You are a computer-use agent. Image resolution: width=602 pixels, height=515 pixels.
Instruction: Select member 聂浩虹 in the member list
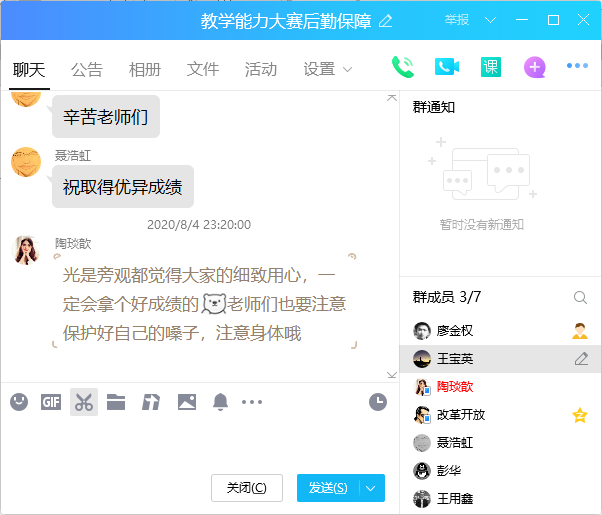(454, 442)
